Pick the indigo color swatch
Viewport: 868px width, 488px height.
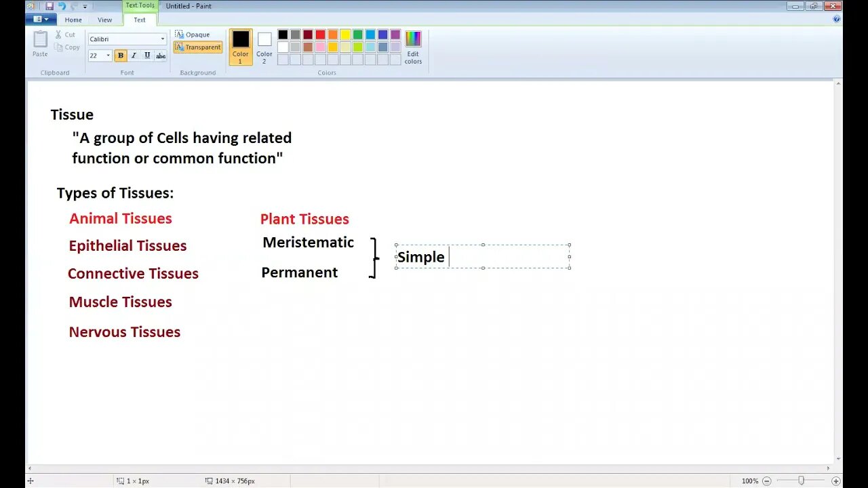[x=382, y=35]
